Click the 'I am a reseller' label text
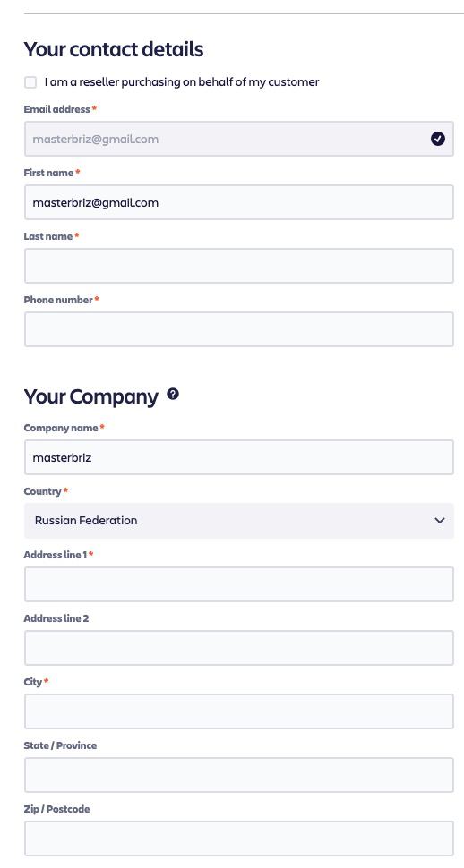Viewport: 464px width, 868px height. click(182, 82)
